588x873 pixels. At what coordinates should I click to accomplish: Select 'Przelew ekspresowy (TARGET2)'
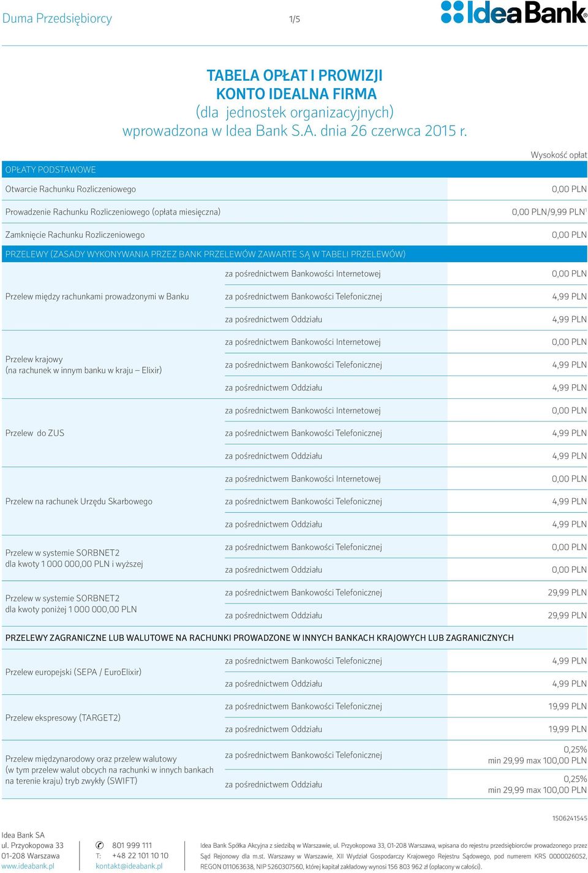[x=63, y=718]
